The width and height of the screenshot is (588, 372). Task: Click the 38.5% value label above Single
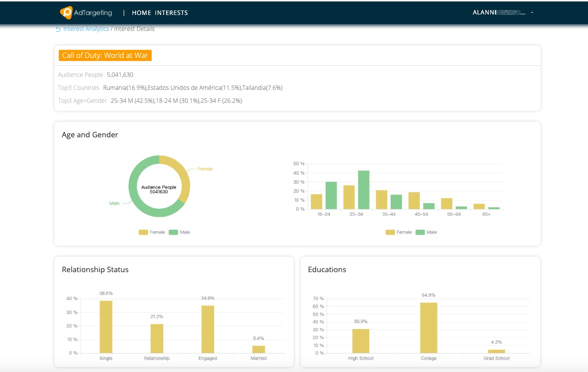point(106,294)
